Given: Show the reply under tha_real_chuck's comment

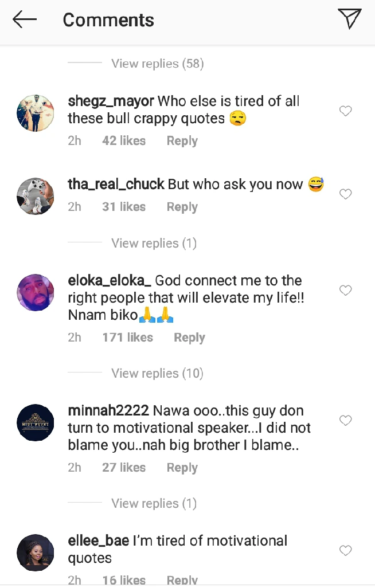Looking at the screenshot, I should pyautogui.click(x=154, y=244).
